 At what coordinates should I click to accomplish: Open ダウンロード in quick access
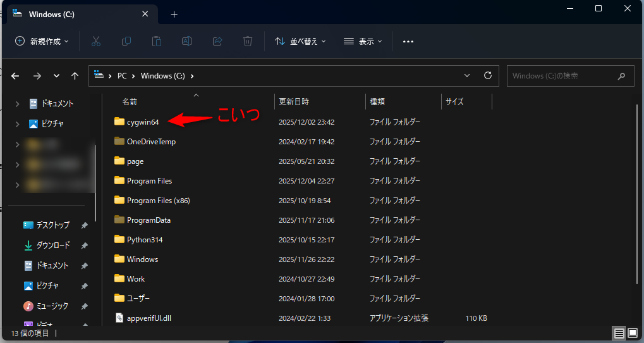pos(53,246)
